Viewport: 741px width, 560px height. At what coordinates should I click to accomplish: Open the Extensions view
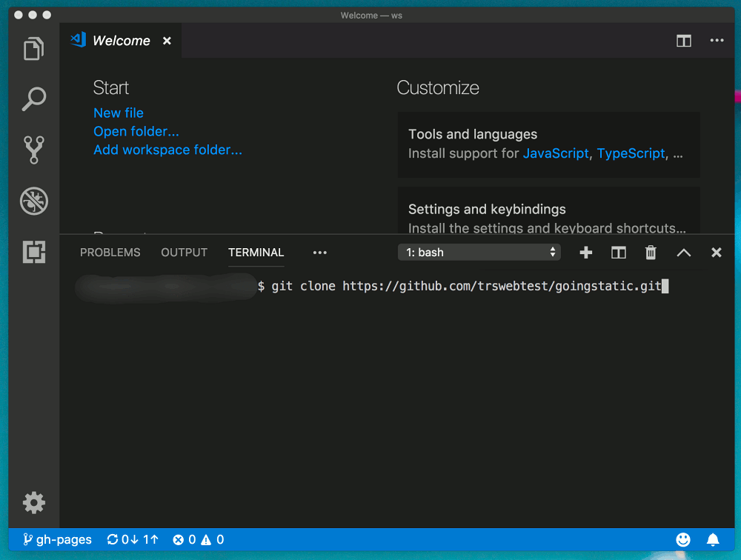[34, 251]
